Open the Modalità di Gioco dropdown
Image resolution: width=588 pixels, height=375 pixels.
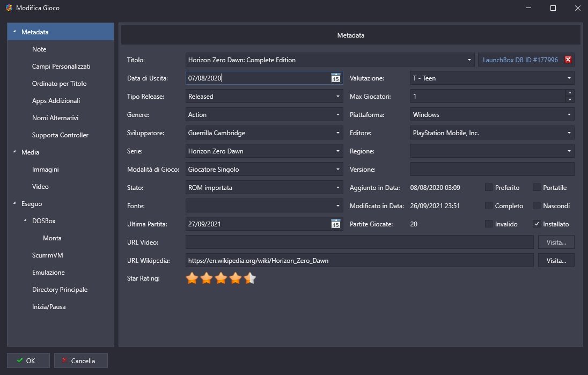click(338, 170)
